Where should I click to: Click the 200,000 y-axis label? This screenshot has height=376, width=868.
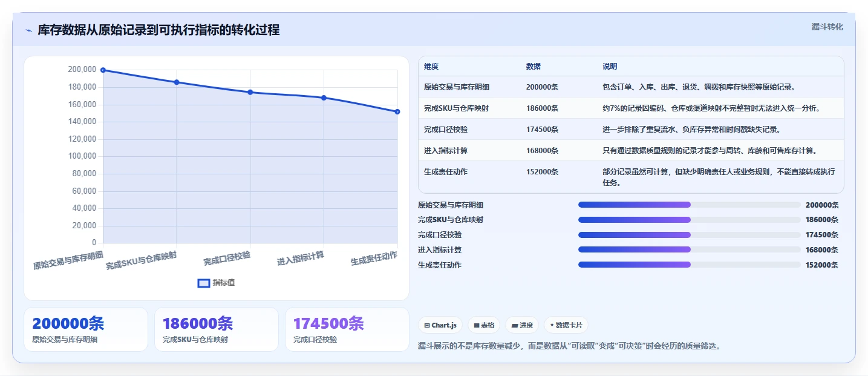82,70
